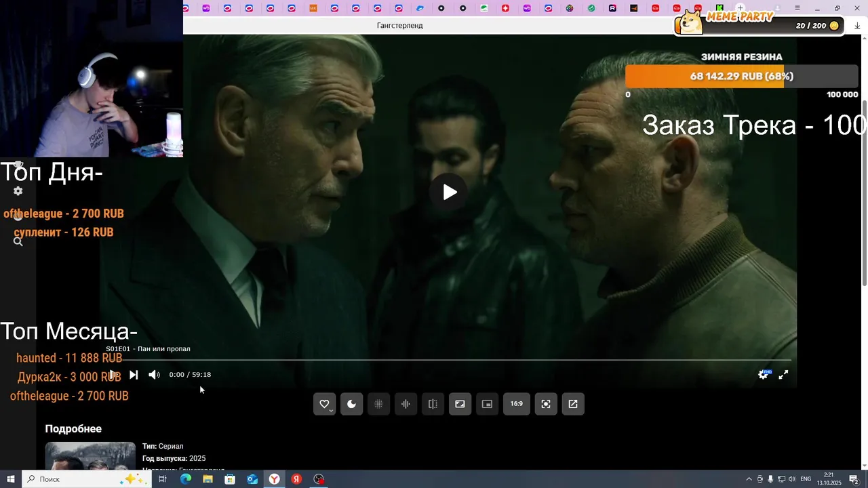Toggle the expand-player size button
868x488 pixels.
coord(460,404)
